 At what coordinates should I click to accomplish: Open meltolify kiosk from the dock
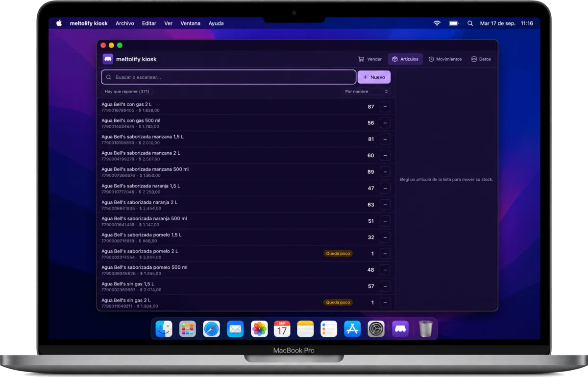coord(400,329)
